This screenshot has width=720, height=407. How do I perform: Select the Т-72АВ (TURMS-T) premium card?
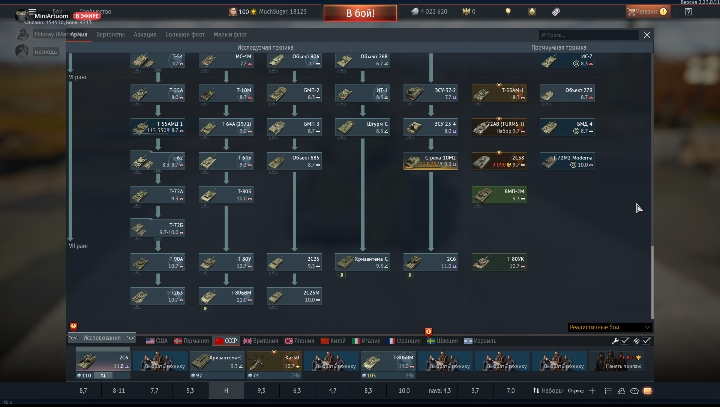(499, 127)
